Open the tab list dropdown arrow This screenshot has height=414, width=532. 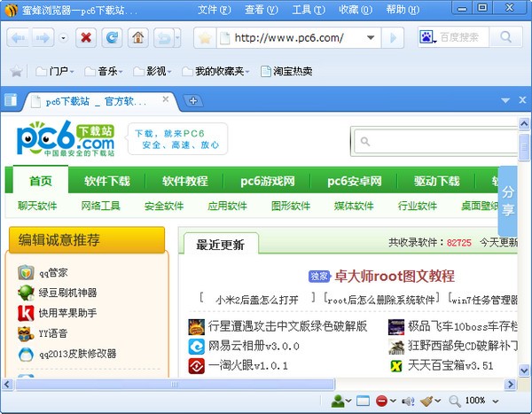coord(505,100)
